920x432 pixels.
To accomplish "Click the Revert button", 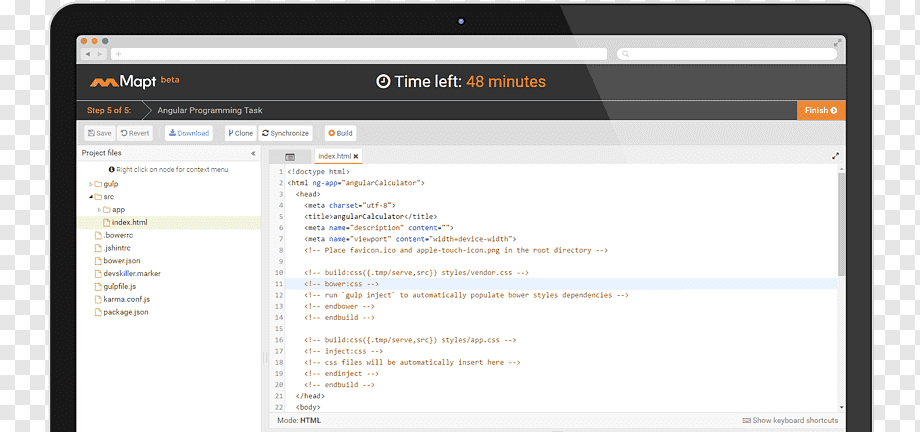I will [x=135, y=133].
